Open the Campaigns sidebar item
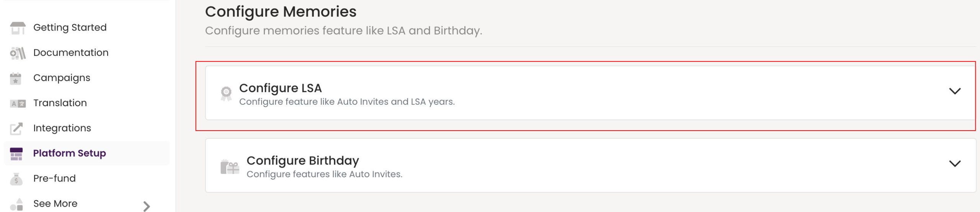The height and width of the screenshot is (212, 980). pos(62,78)
